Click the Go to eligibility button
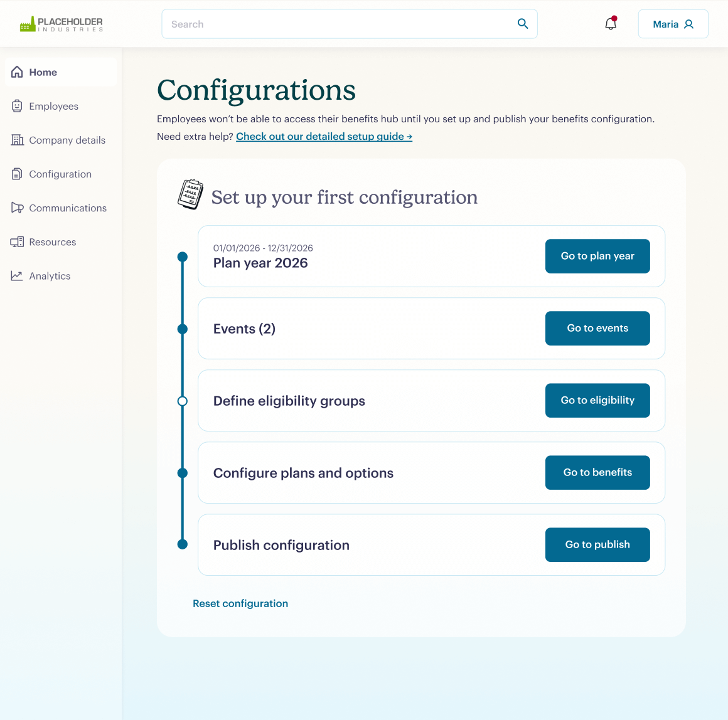The height and width of the screenshot is (720, 728). [x=597, y=400]
